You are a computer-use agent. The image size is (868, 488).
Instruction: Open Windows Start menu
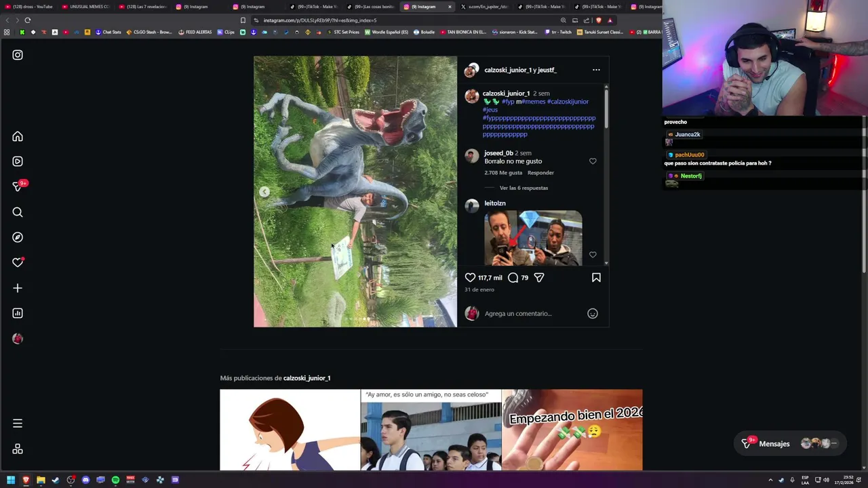[x=11, y=480]
